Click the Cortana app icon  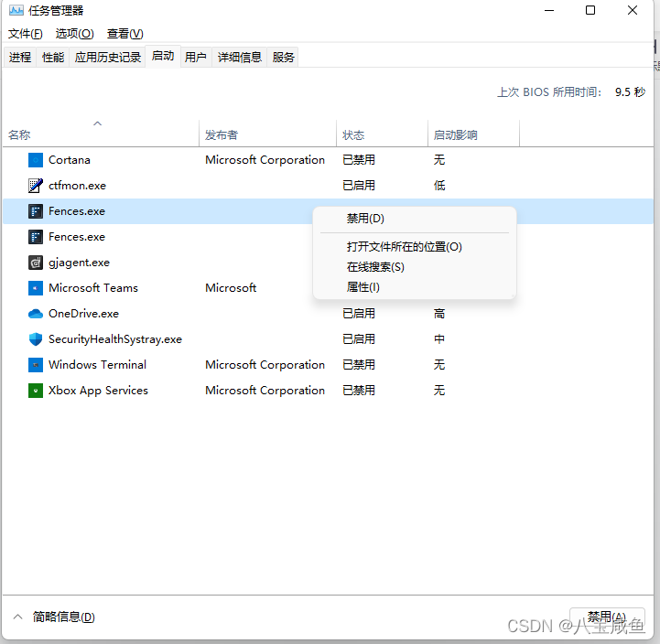tap(36, 160)
